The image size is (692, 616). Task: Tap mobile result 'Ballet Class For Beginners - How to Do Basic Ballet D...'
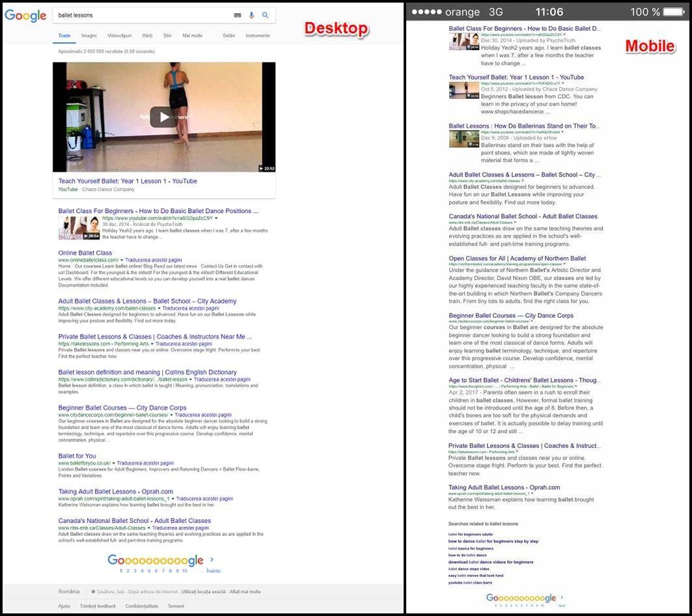[525, 28]
